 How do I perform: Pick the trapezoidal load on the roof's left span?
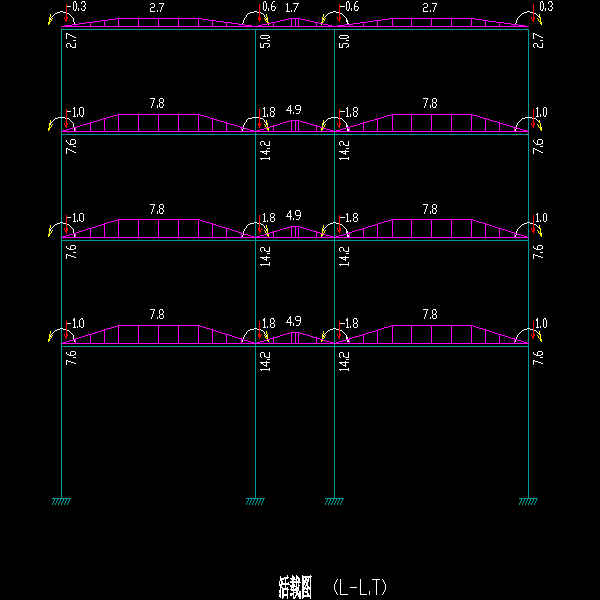(157, 23)
